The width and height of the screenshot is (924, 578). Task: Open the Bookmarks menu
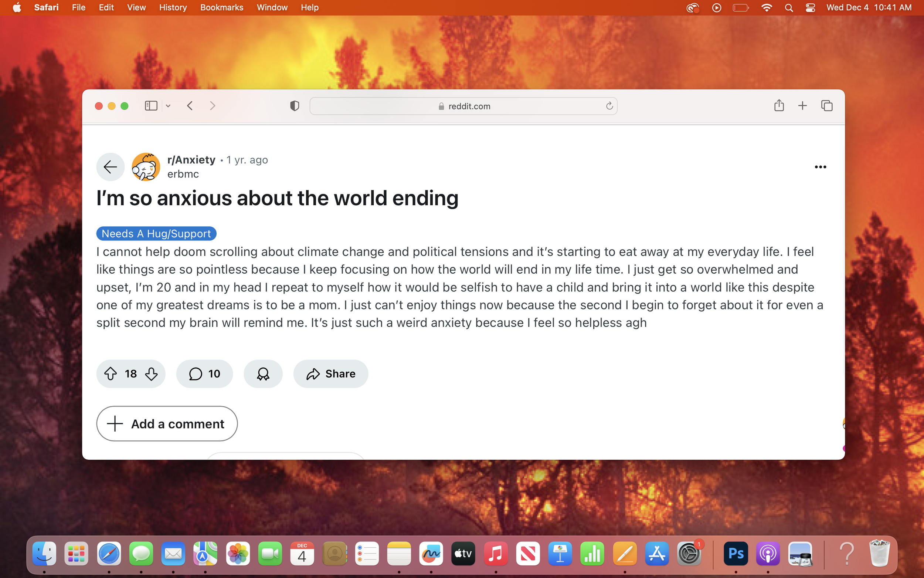click(x=221, y=7)
